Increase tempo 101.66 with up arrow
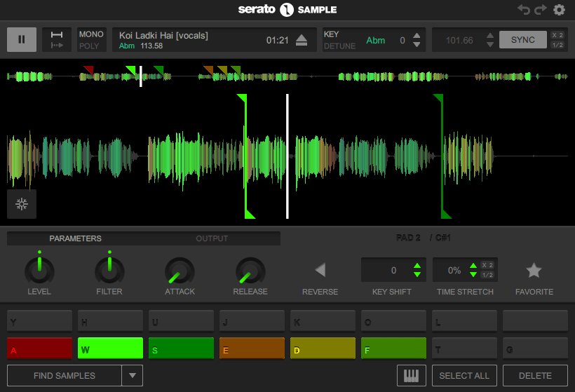Screen dimensions: 575x392 [490, 36]
